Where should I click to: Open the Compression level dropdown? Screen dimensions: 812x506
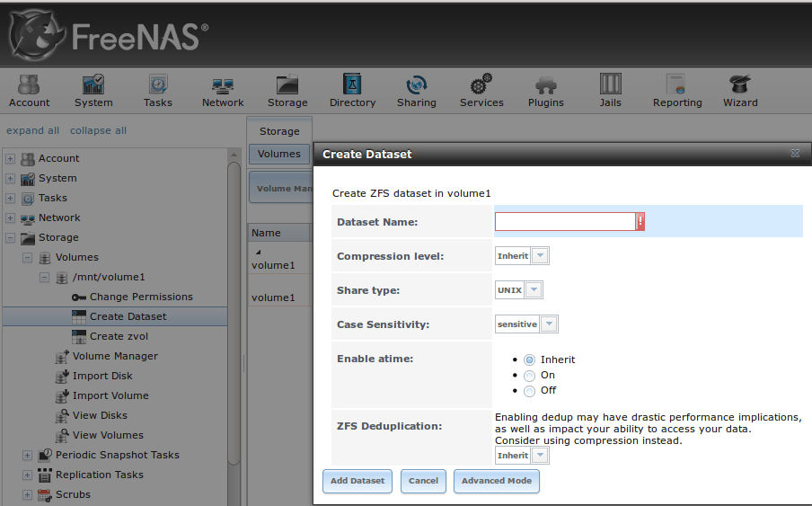point(540,256)
